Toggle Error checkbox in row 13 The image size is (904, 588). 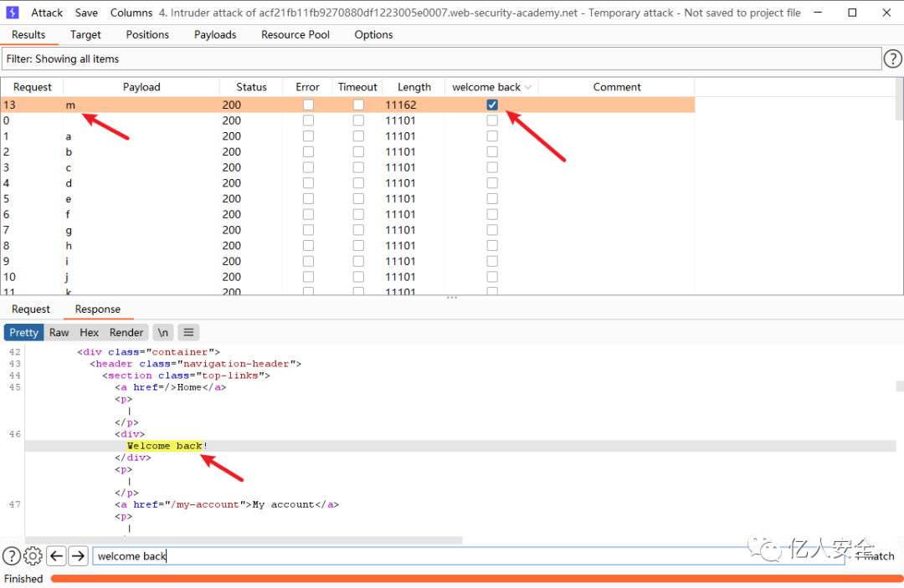(308, 105)
